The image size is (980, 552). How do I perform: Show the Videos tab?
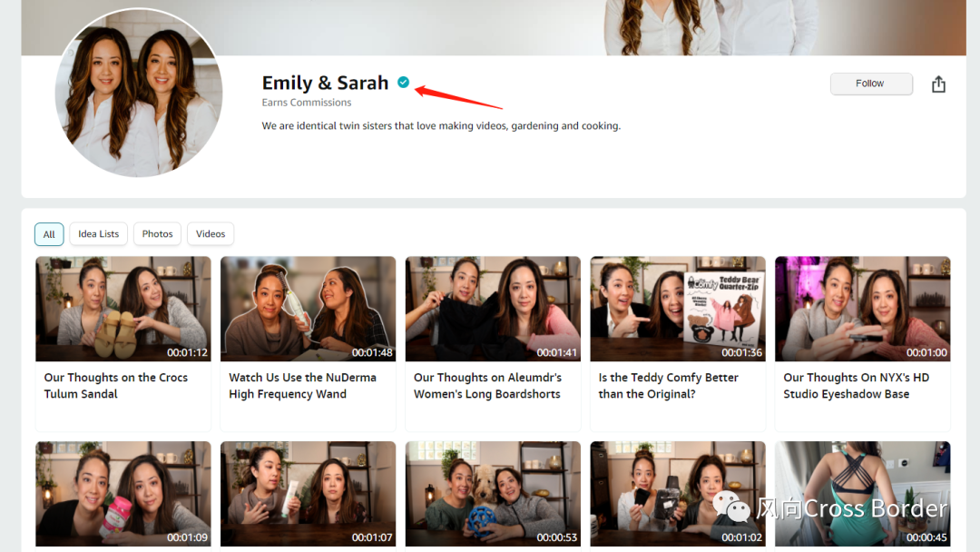pyautogui.click(x=210, y=234)
